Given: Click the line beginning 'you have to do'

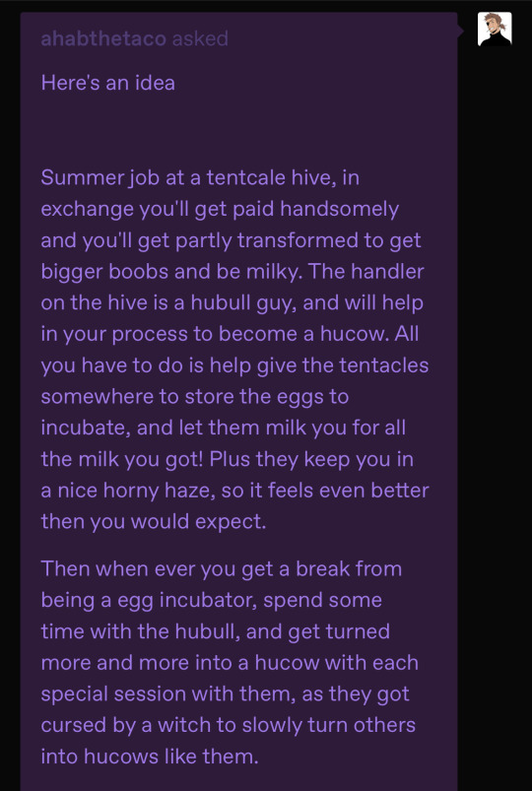Looking at the screenshot, I should coord(234,365).
